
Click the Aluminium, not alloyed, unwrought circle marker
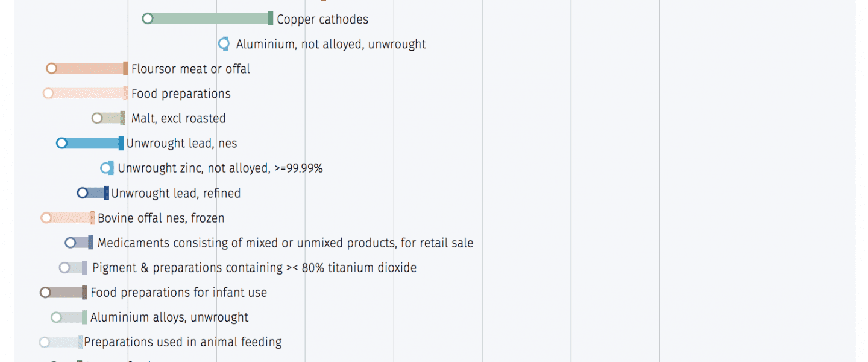pyautogui.click(x=224, y=43)
